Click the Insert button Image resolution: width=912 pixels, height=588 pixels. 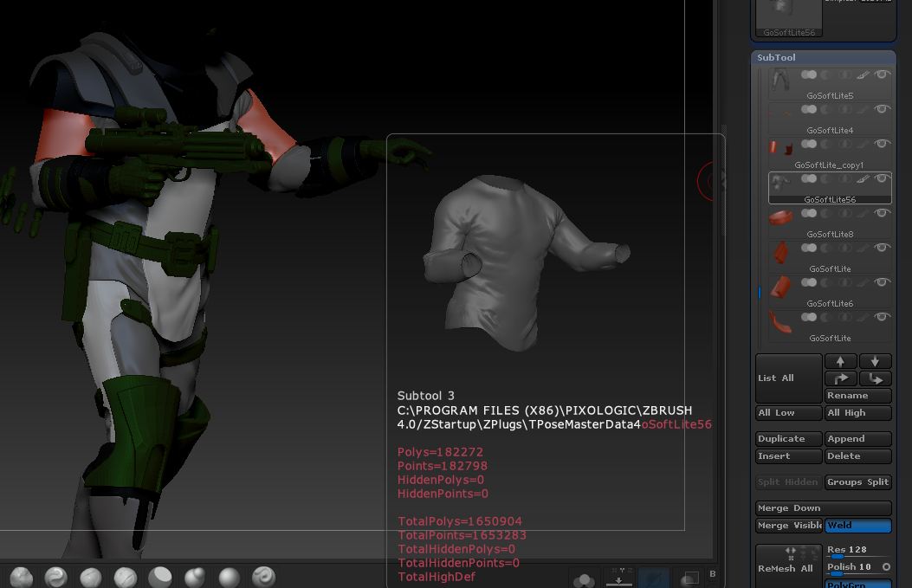pyautogui.click(x=789, y=456)
